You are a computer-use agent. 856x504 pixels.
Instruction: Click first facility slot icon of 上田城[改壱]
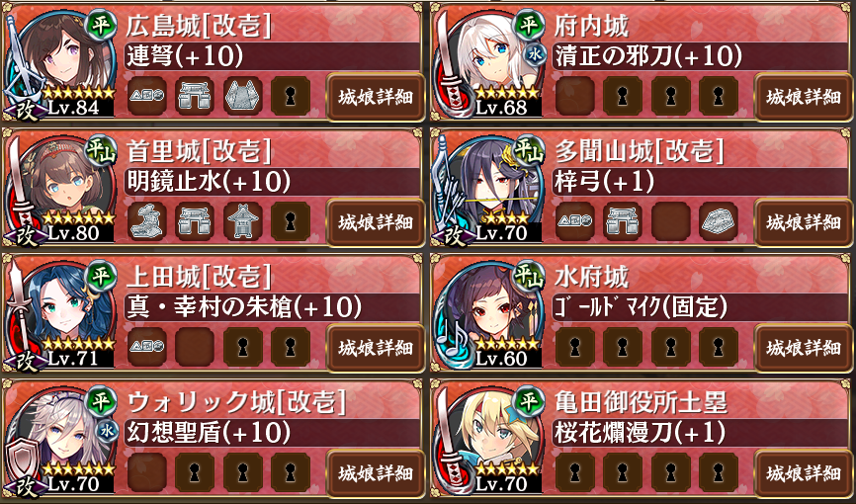147,347
